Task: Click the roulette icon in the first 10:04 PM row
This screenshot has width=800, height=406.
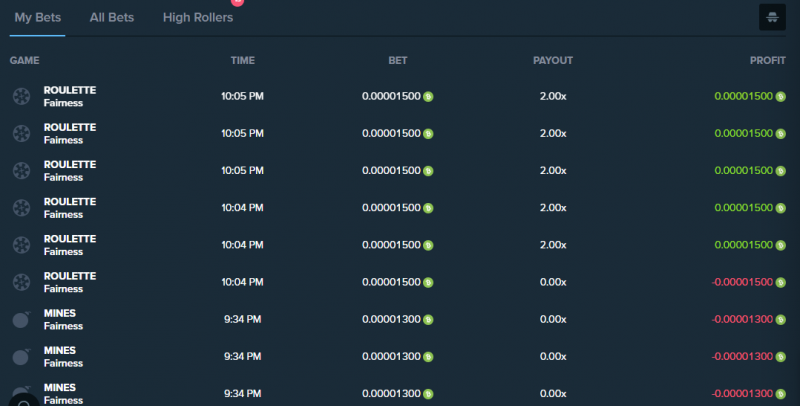Action: (21, 208)
